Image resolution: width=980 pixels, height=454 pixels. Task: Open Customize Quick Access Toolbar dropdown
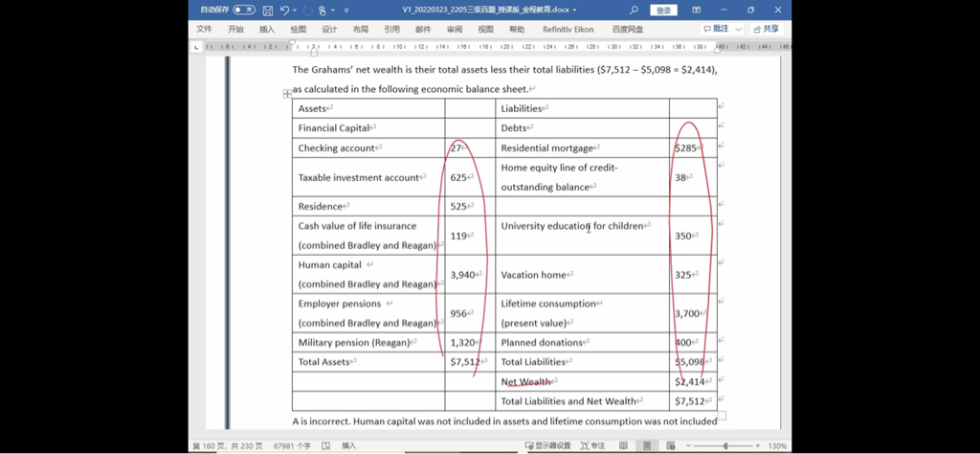point(346,11)
